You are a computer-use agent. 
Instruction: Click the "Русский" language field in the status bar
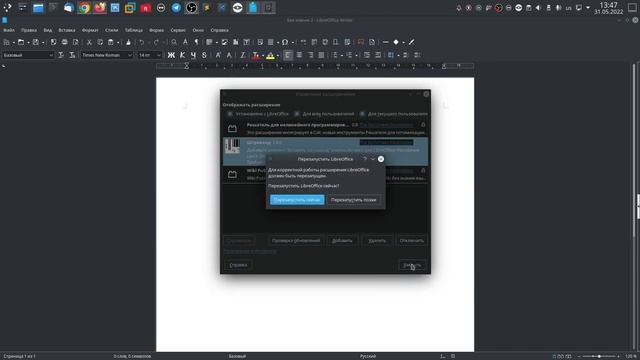coord(368,356)
